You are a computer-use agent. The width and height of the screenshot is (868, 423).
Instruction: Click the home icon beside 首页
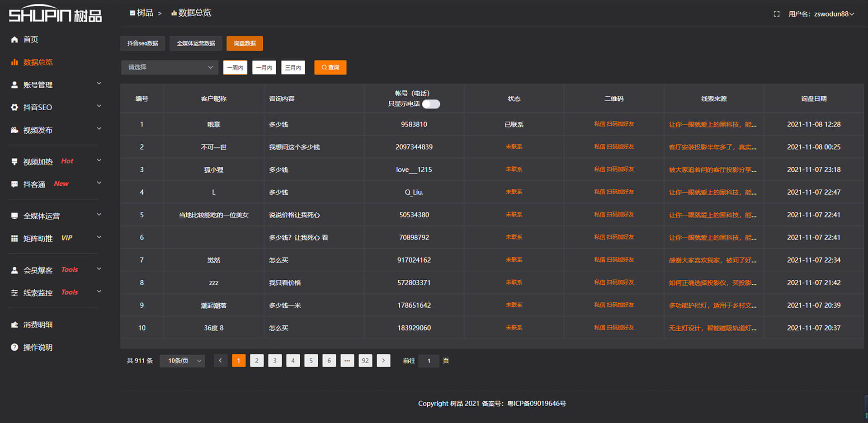tap(14, 39)
